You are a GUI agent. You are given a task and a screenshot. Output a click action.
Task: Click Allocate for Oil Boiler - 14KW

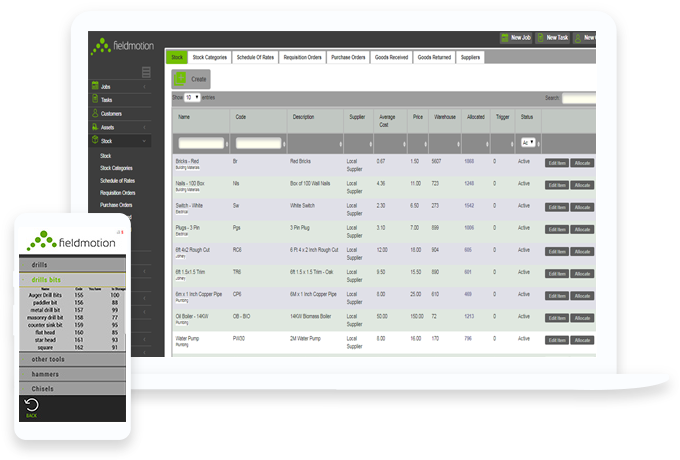tap(582, 318)
